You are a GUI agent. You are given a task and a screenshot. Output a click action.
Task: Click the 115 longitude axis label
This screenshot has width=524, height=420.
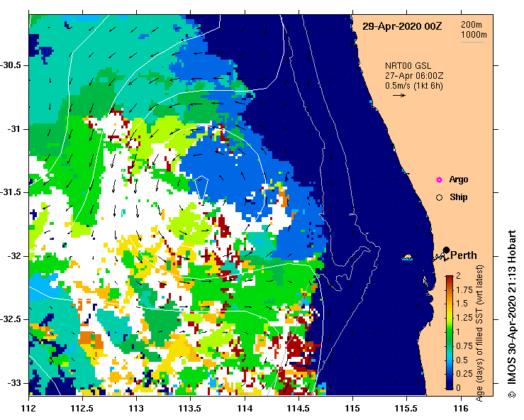352,409
